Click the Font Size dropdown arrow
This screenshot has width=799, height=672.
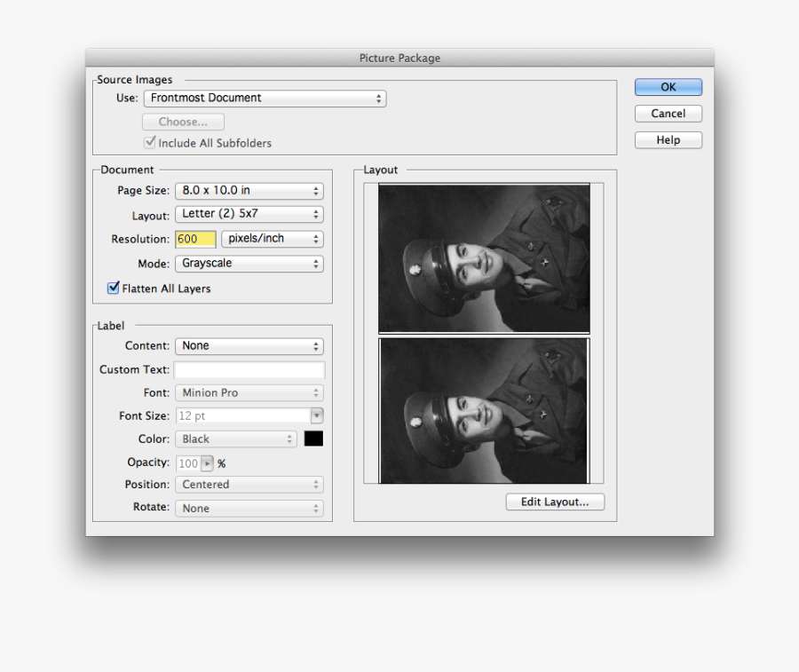(x=317, y=415)
